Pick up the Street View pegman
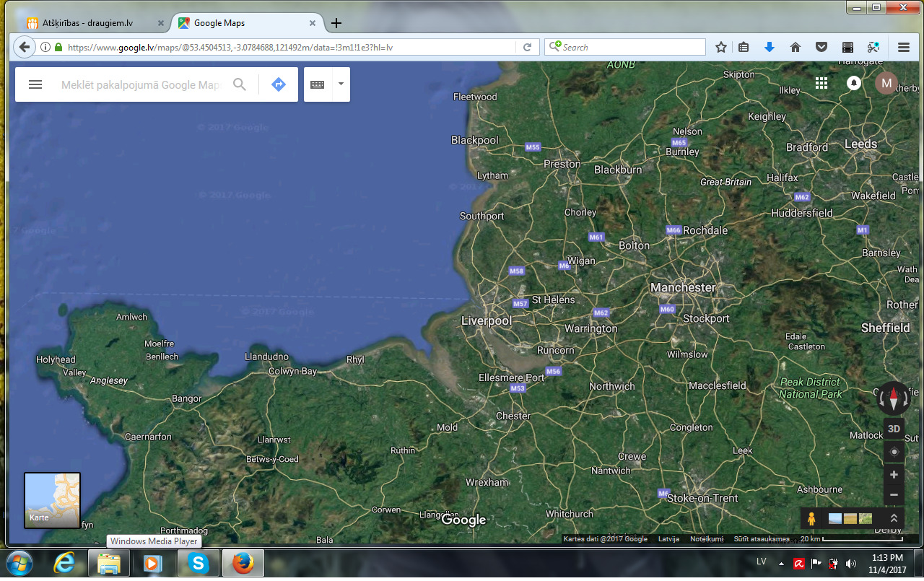 tap(811, 518)
